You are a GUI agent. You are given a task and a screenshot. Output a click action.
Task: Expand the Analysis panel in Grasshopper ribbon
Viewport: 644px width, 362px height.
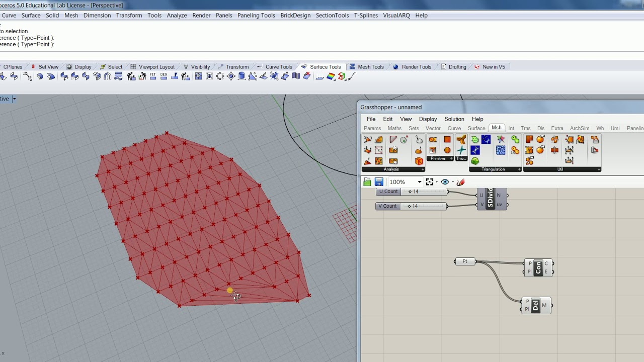click(422, 169)
